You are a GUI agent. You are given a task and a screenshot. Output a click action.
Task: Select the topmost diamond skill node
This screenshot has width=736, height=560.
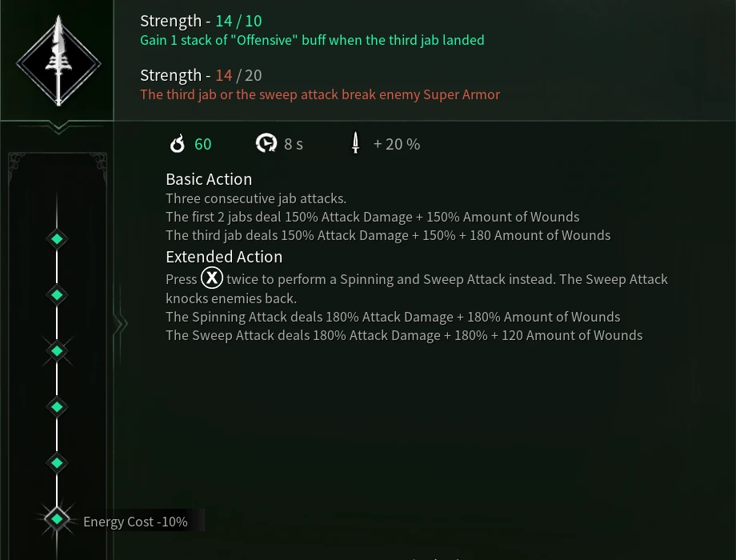pos(57,238)
